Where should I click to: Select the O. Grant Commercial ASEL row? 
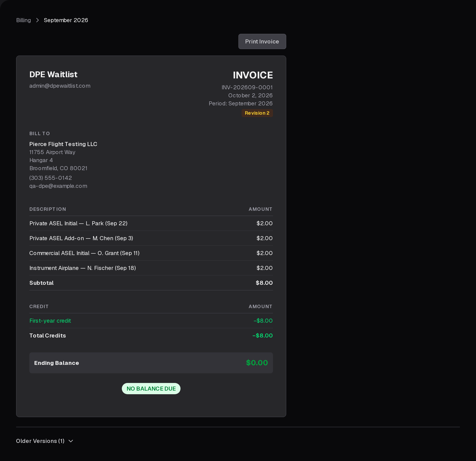[151, 253]
